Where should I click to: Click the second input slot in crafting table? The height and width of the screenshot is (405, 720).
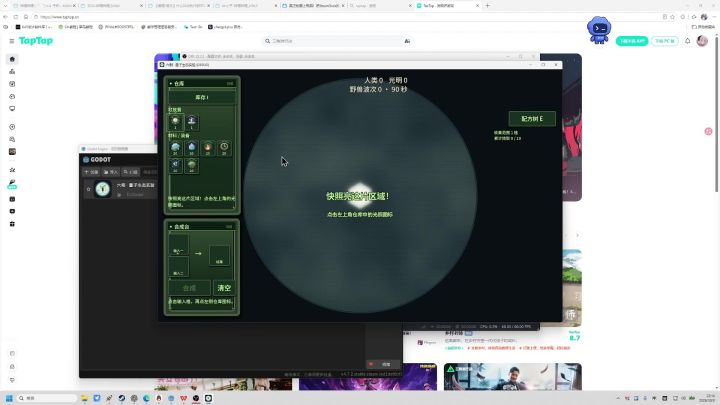(x=179, y=266)
